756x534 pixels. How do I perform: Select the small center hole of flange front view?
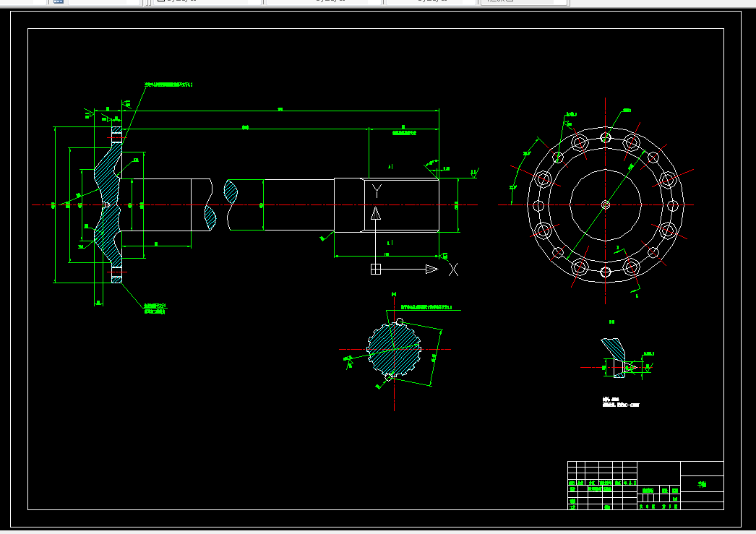pyautogui.click(x=606, y=204)
